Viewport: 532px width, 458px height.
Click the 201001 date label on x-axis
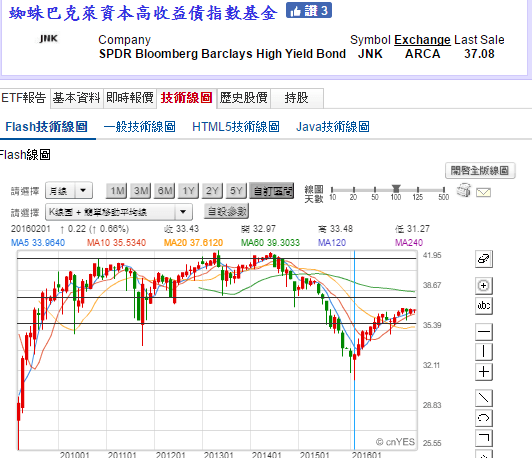point(74,454)
